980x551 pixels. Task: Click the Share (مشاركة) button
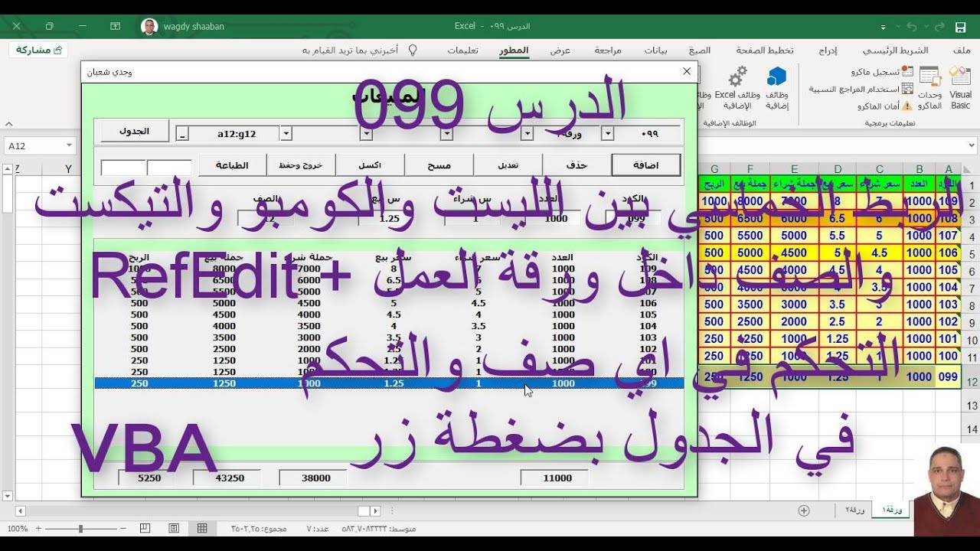click(x=38, y=50)
